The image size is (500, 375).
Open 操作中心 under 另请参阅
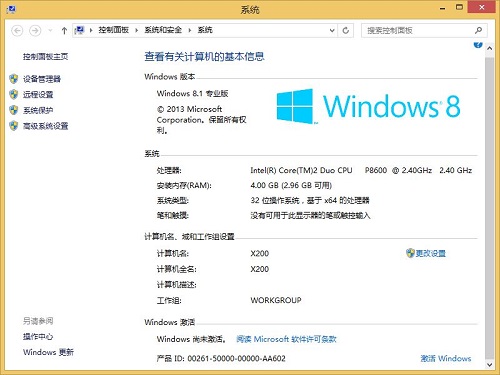click(38, 337)
